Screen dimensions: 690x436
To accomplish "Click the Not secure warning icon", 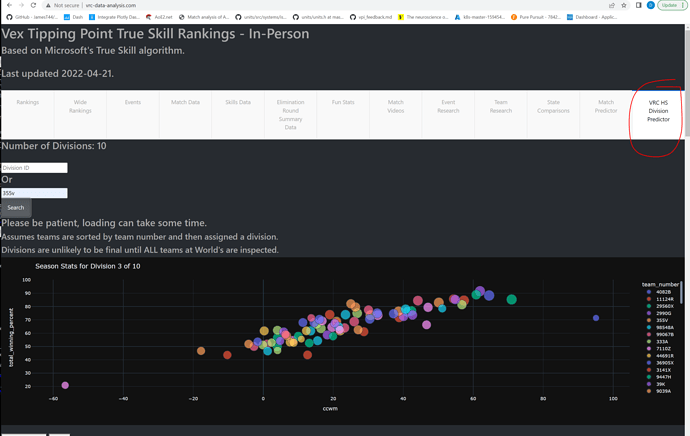I will [48, 5].
